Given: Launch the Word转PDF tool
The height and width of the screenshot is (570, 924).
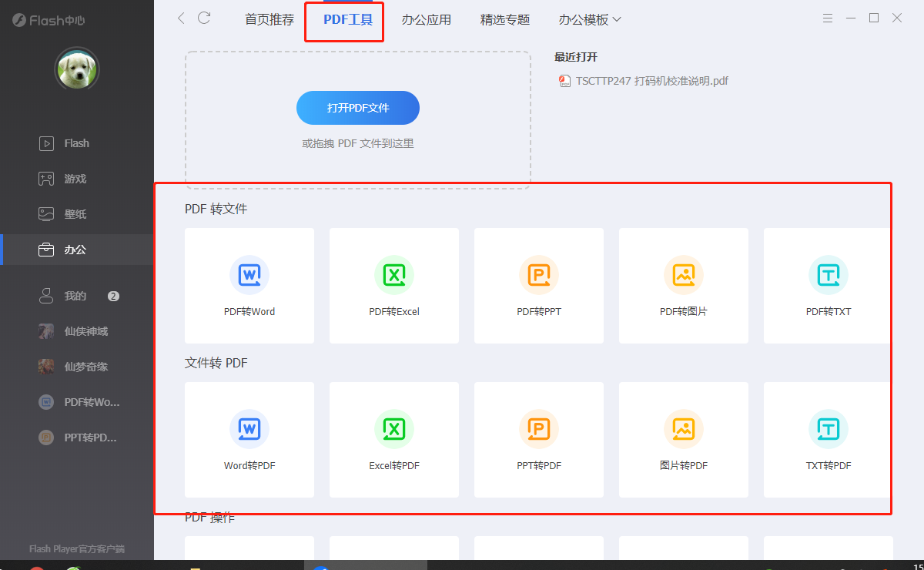Looking at the screenshot, I should coord(249,440).
